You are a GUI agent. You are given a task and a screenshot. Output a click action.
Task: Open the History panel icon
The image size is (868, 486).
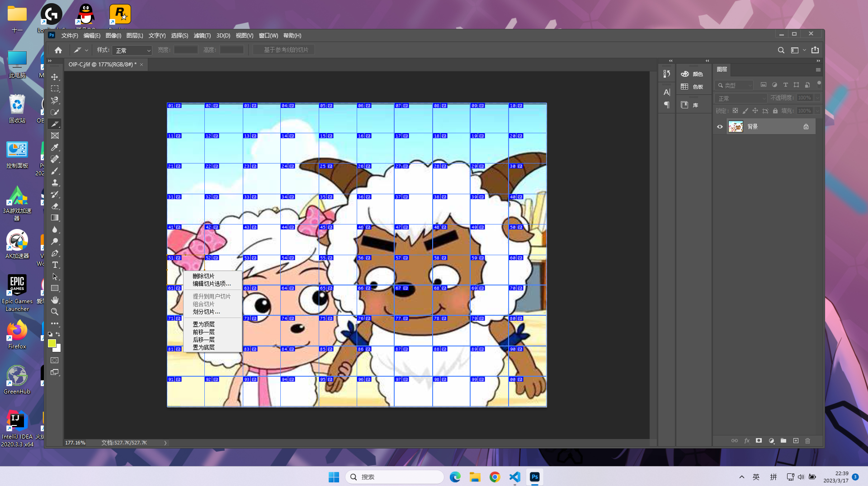[x=667, y=74]
